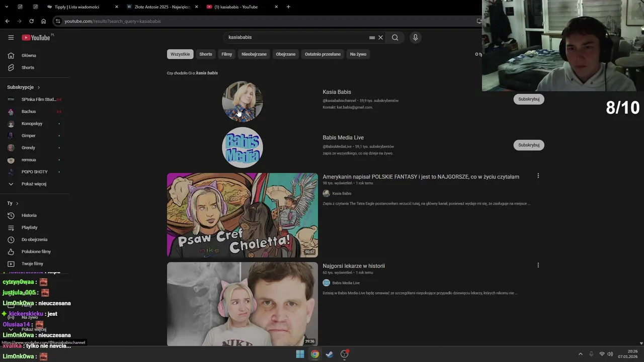Open Najgorsi lekarze video thumbnail
The image size is (644, 362).
[243, 304]
